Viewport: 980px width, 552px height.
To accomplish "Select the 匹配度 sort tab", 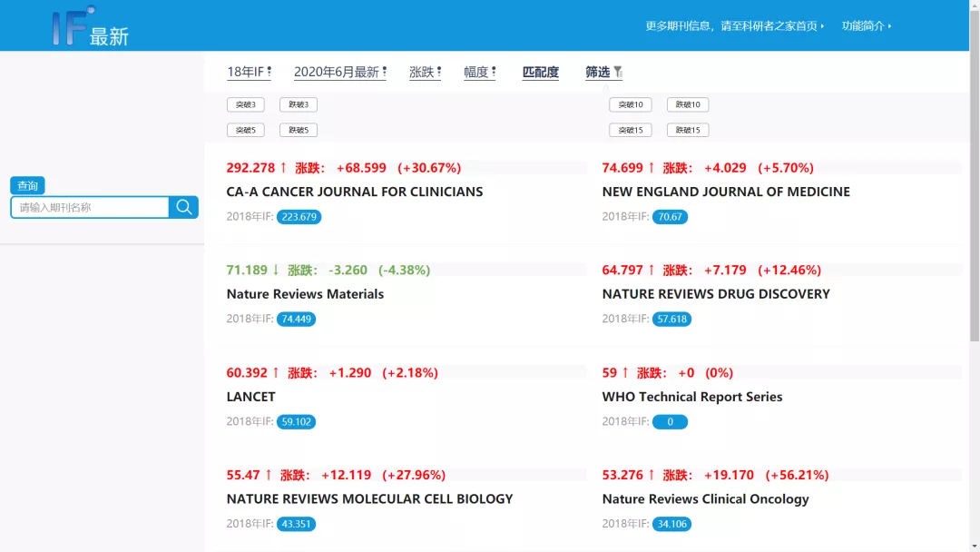I will 541,72.
